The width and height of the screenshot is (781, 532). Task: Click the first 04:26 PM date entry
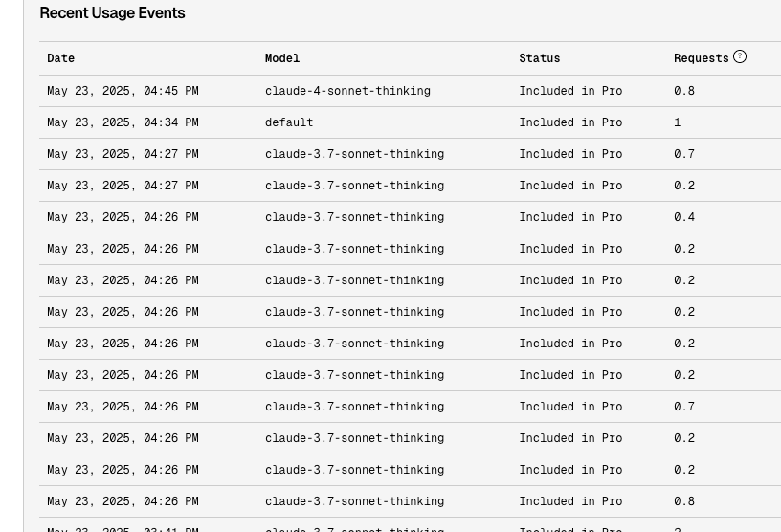[x=123, y=217]
